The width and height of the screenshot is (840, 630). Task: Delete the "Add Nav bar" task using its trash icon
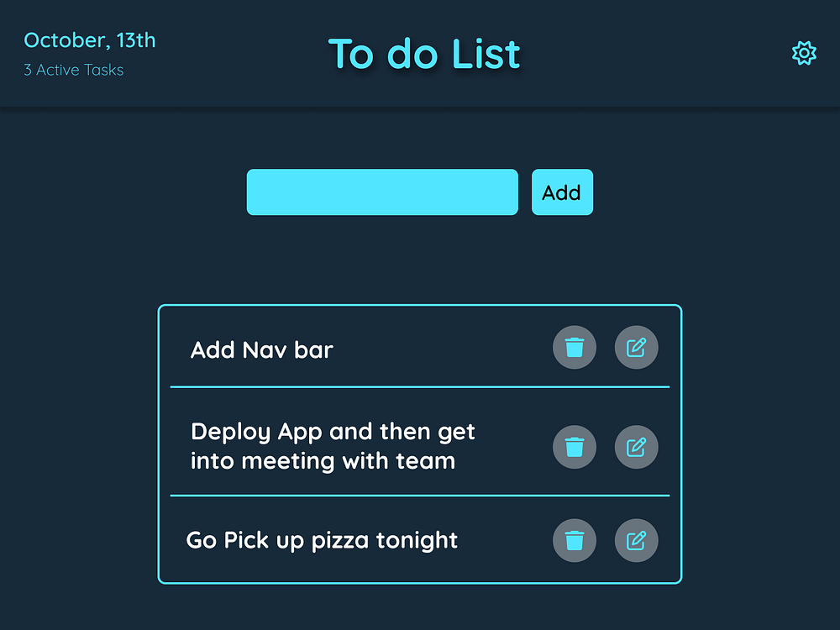tap(575, 347)
